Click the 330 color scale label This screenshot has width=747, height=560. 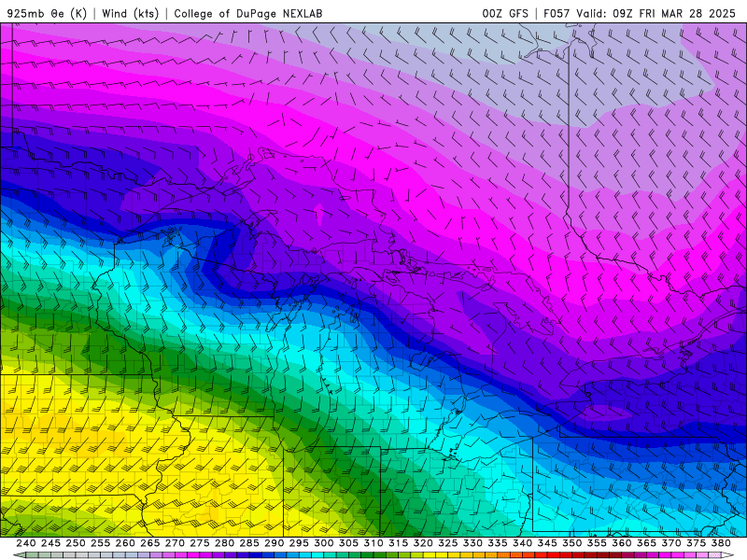coord(472,543)
